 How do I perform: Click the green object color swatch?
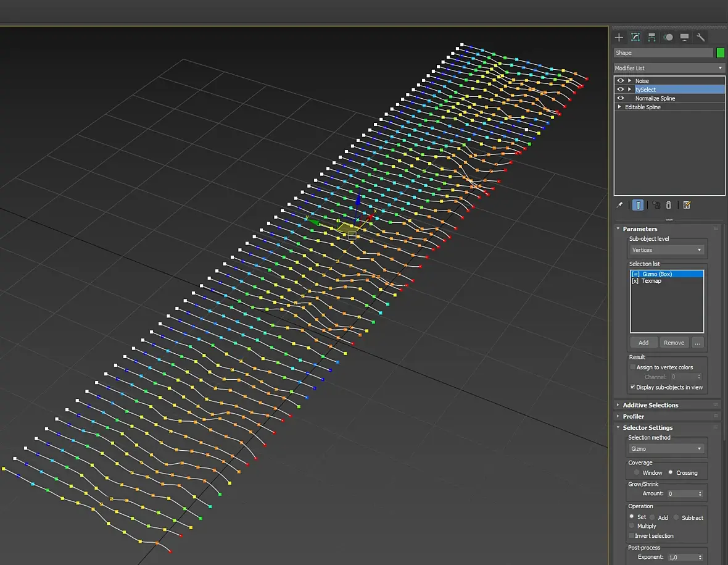(x=720, y=53)
